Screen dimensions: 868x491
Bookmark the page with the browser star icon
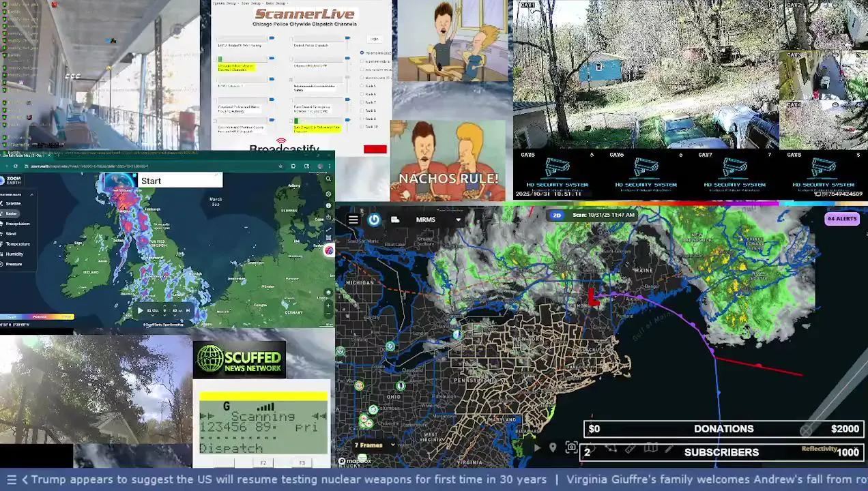280,166
